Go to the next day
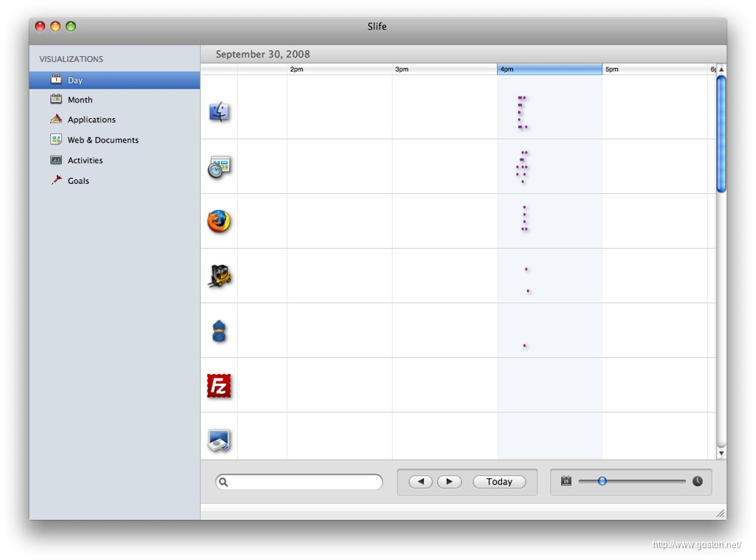 pyautogui.click(x=450, y=482)
